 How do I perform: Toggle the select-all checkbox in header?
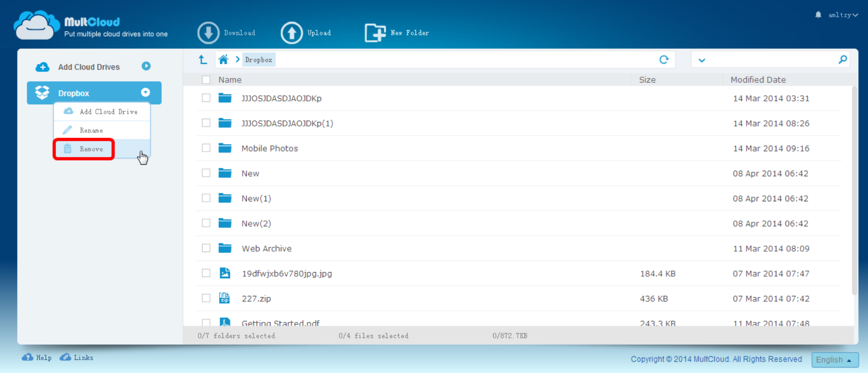pos(206,80)
